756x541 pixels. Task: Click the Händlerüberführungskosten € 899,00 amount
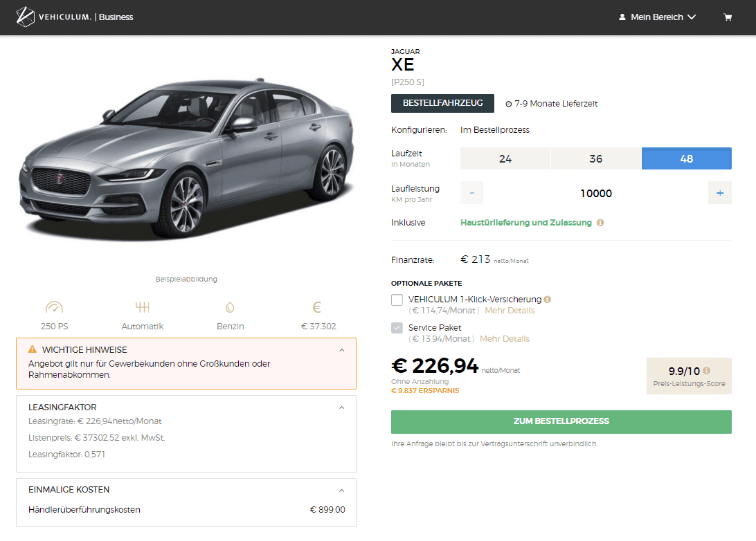[x=327, y=510]
